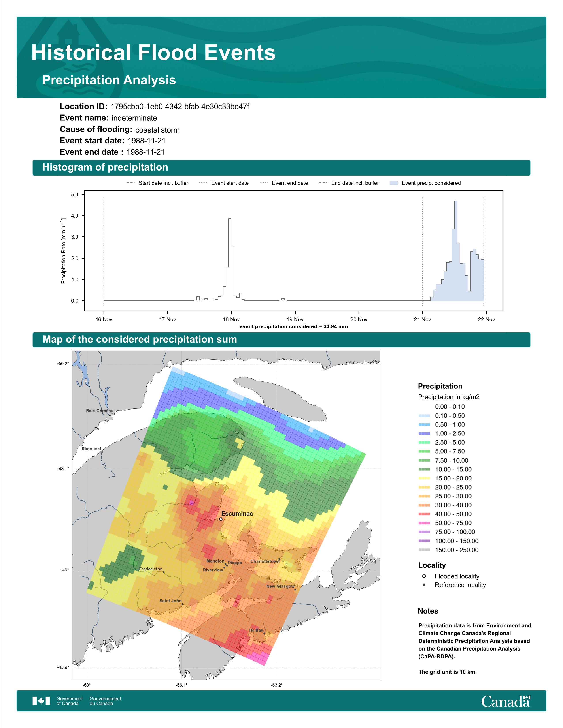Click the New Glasgow locality dot
This screenshot has height=728, width=563.
295,589
